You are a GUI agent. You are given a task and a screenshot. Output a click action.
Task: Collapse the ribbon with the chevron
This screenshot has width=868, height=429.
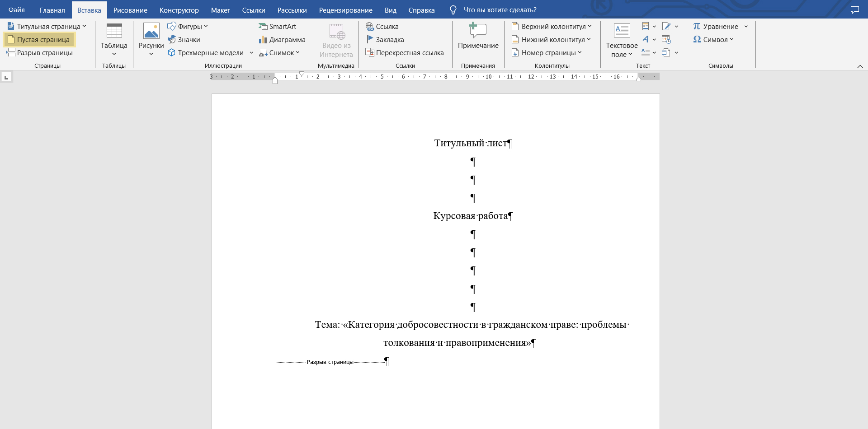(860, 66)
